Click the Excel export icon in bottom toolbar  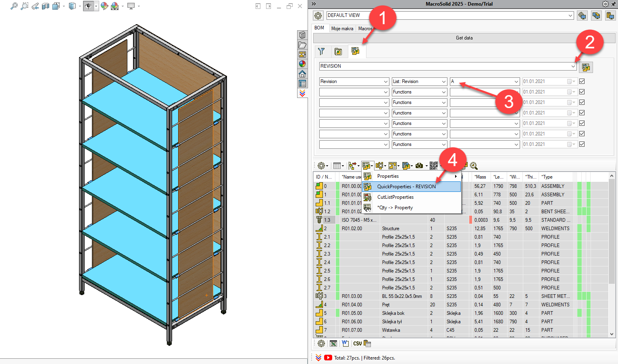click(333, 343)
